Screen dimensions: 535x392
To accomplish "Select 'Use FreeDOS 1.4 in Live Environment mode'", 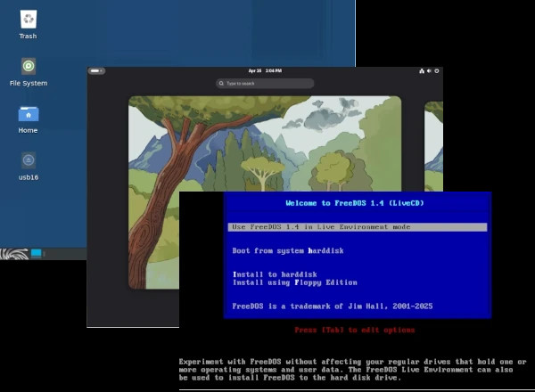I will [x=358, y=227].
